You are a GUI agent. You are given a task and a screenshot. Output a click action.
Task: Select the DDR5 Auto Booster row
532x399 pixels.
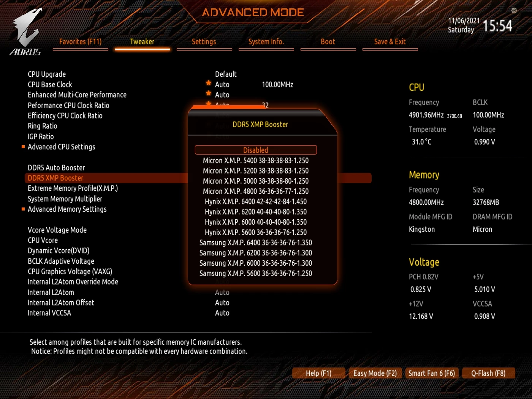click(56, 168)
